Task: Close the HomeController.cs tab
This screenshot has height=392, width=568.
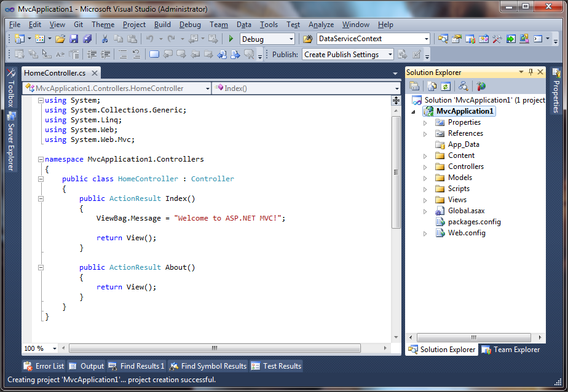Action: 95,73
